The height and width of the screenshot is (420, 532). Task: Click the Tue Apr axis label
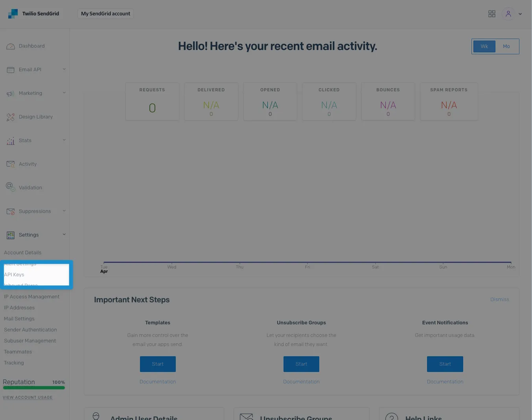[104, 269]
